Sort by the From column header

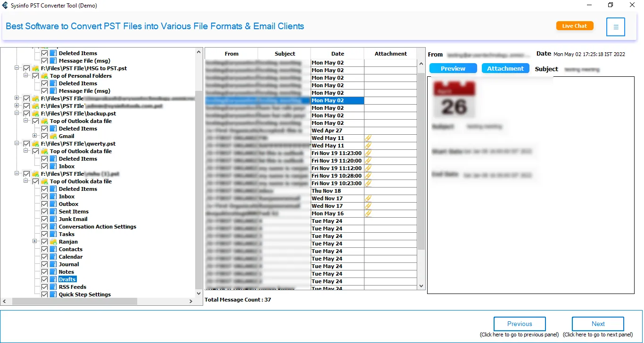(x=231, y=54)
